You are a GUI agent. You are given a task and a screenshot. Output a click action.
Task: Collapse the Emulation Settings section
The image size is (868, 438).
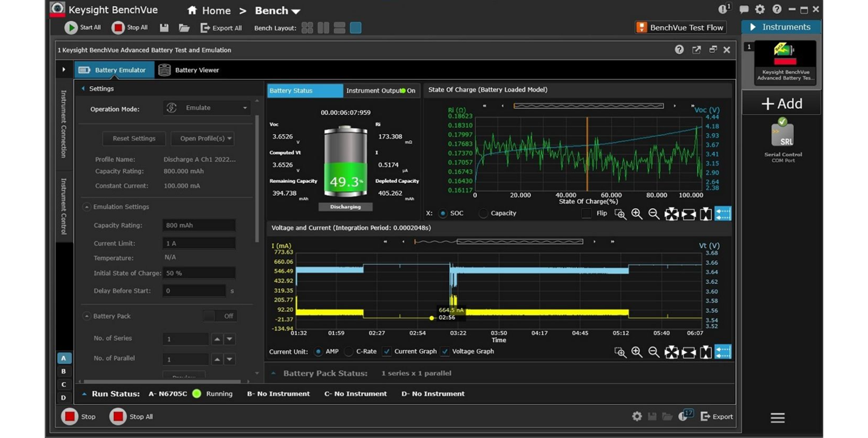[87, 207]
